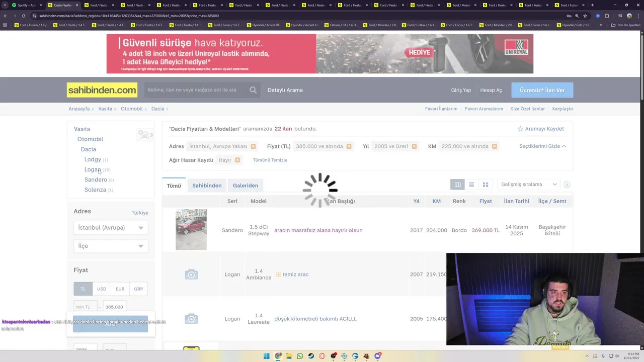The height and width of the screenshot is (362, 644).
Task: Sort listings by the Fiyat column
Action: 486,201
